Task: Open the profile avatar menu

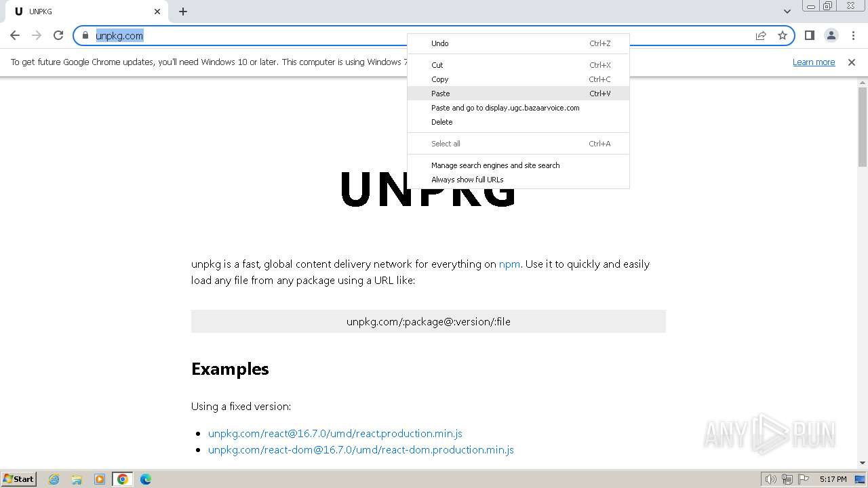Action: point(831,35)
